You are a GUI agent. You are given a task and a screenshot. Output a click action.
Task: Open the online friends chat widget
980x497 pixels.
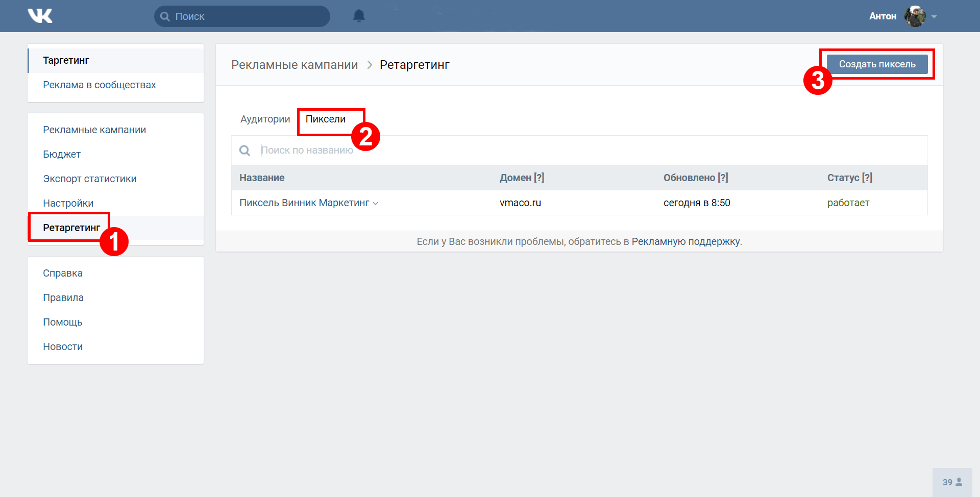(x=952, y=482)
